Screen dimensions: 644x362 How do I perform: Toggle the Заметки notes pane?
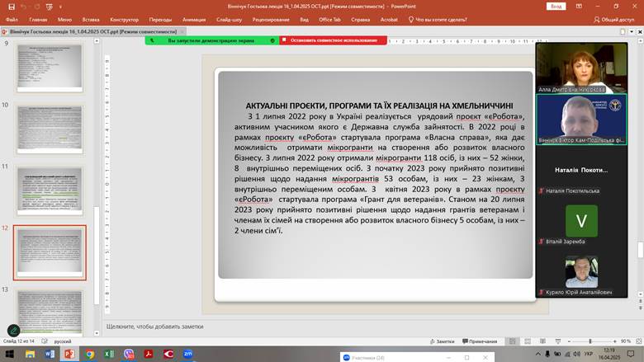tap(442, 341)
